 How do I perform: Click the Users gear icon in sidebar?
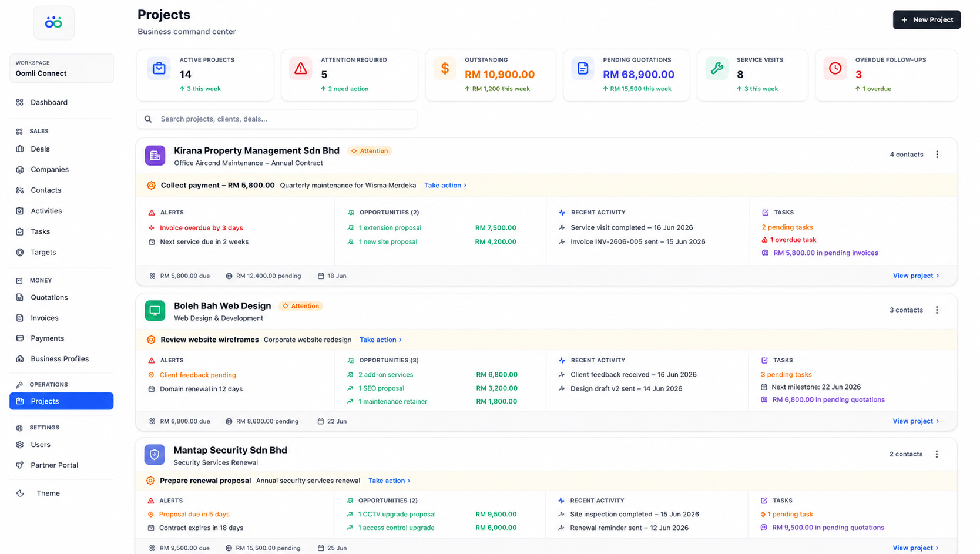(20, 445)
